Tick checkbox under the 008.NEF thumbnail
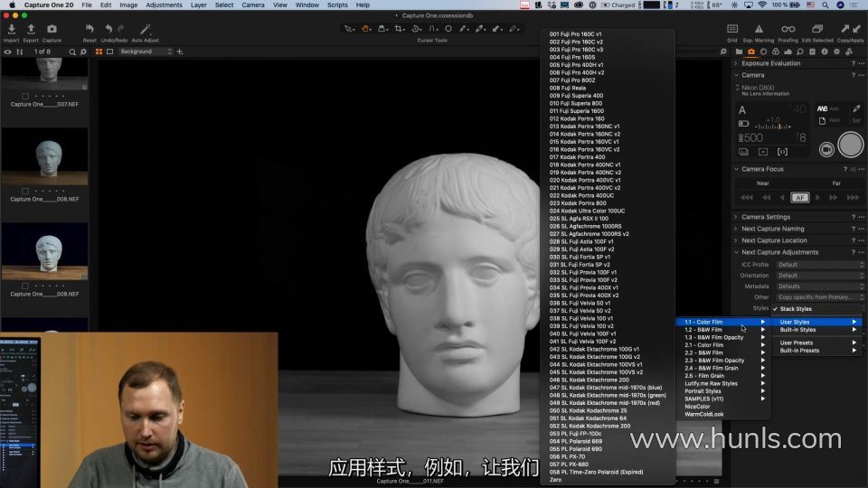The width and height of the screenshot is (868, 488). pyautogui.click(x=24, y=191)
